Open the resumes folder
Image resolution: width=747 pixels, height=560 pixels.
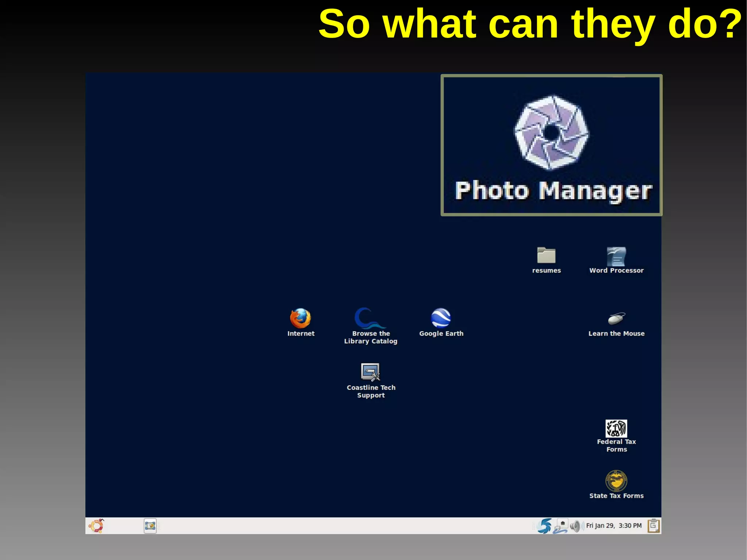[x=546, y=255]
